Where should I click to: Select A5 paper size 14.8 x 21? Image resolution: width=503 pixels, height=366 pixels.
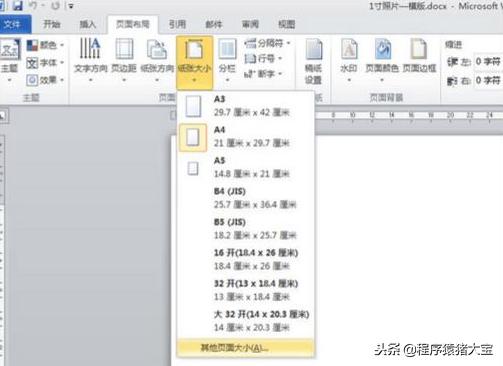tap(246, 168)
